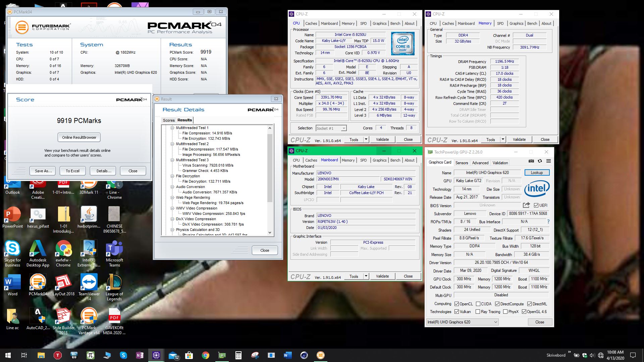
Task: Open the Tools dropdown arrow in CPU tab window
Action: click(366, 139)
